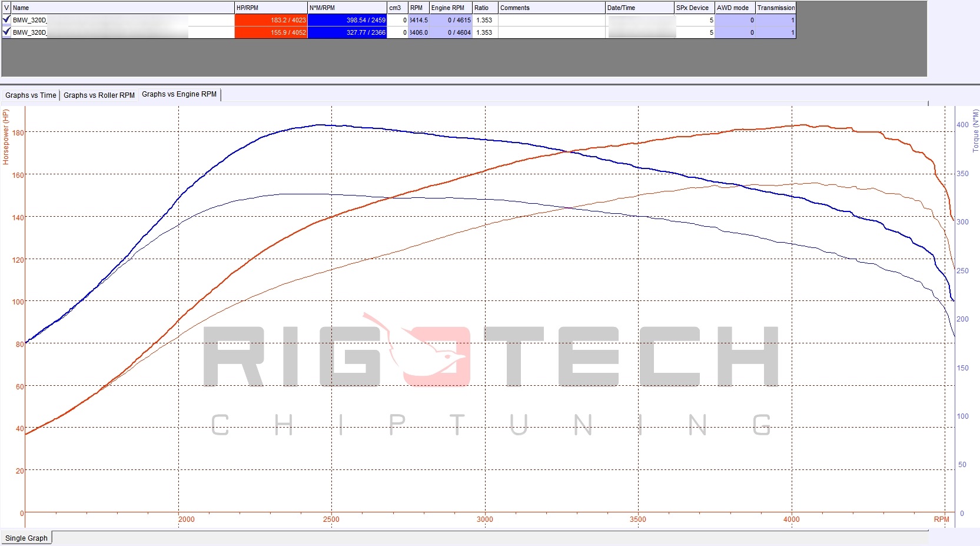Select the blue cell 327.77 / 2366
The image size is (980, 546).
[347, 32]
